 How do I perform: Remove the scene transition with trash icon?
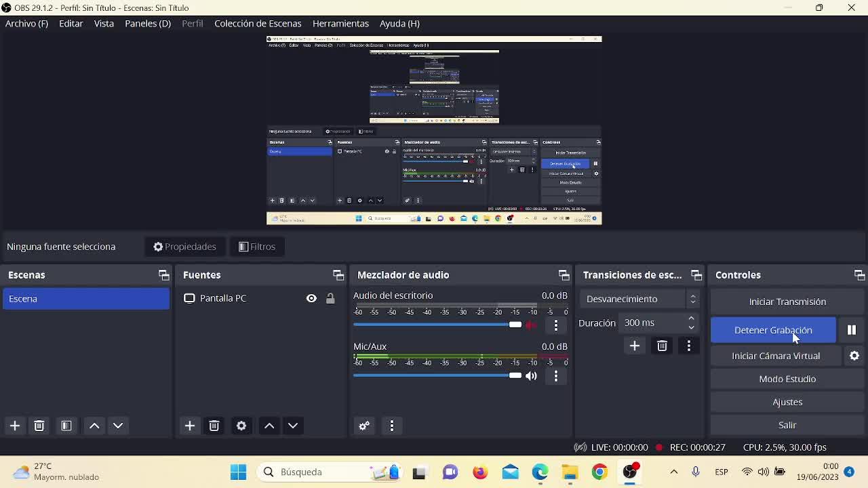coord(662,346)
